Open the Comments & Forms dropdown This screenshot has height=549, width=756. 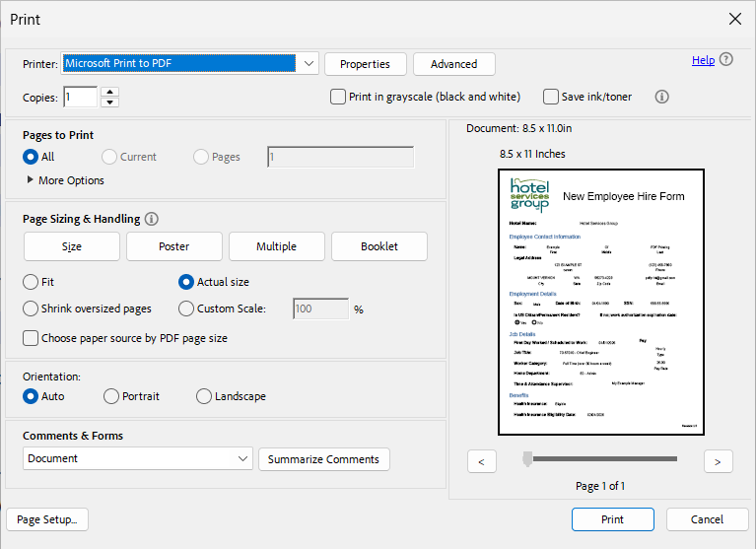coord(137,458)
